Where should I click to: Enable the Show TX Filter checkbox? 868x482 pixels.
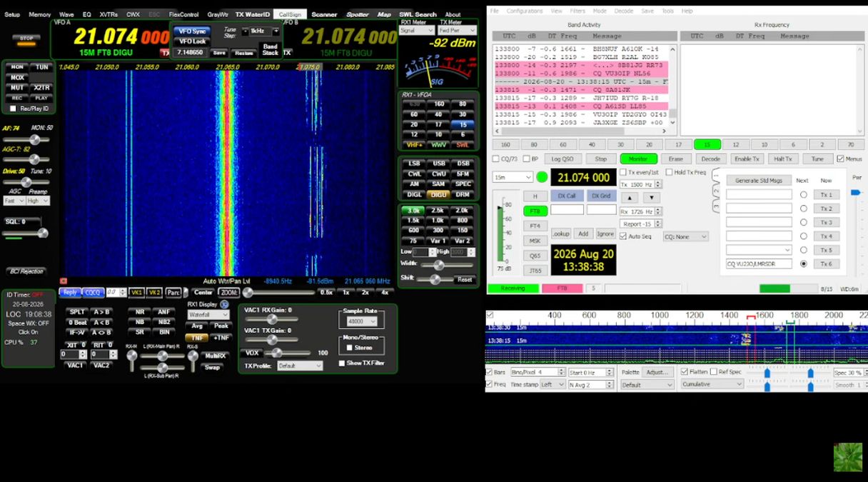(x=342, y=363)
